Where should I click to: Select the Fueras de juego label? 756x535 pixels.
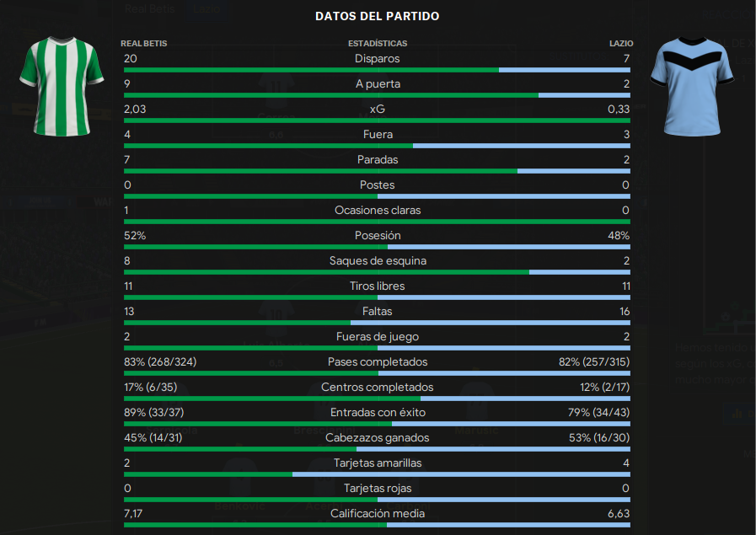pos(377,337)
